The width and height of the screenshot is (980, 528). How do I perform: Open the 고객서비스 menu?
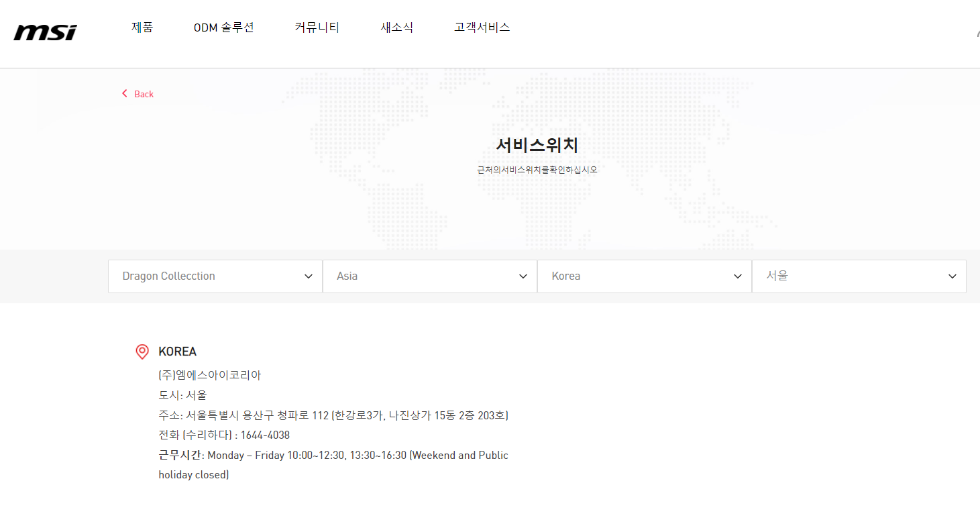(x=482, y=28)
